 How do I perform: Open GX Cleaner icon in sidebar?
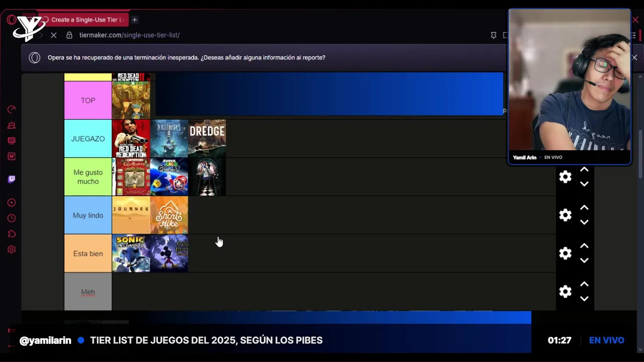tap(12, 125)
